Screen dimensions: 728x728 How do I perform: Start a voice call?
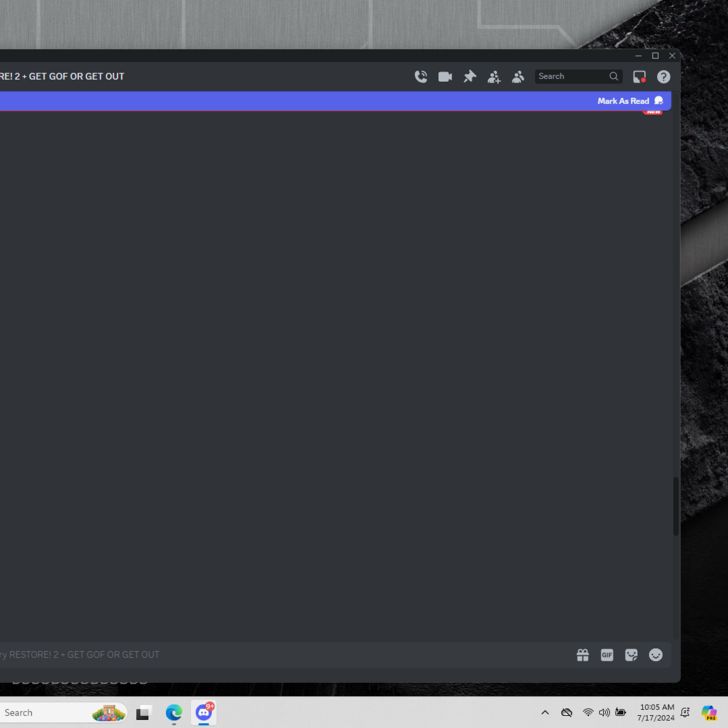[421, 76]
